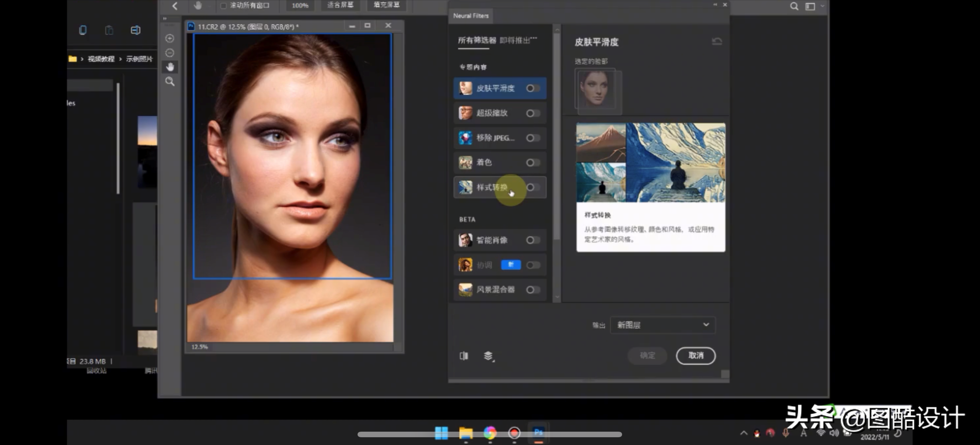The width and height of the screenshot is (980, 445).
Task: Select the Zoom tool in the left panel
Action: pos(170,82)
